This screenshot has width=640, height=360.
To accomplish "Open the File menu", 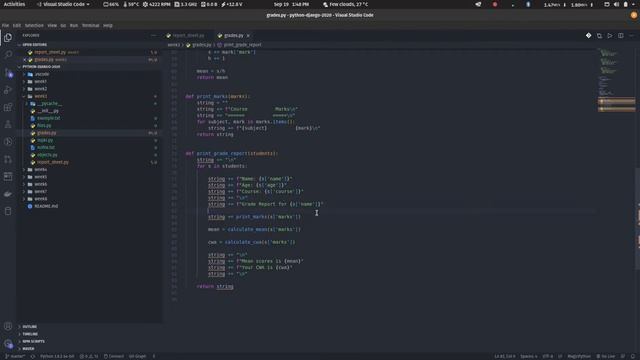I will point(5,25).
